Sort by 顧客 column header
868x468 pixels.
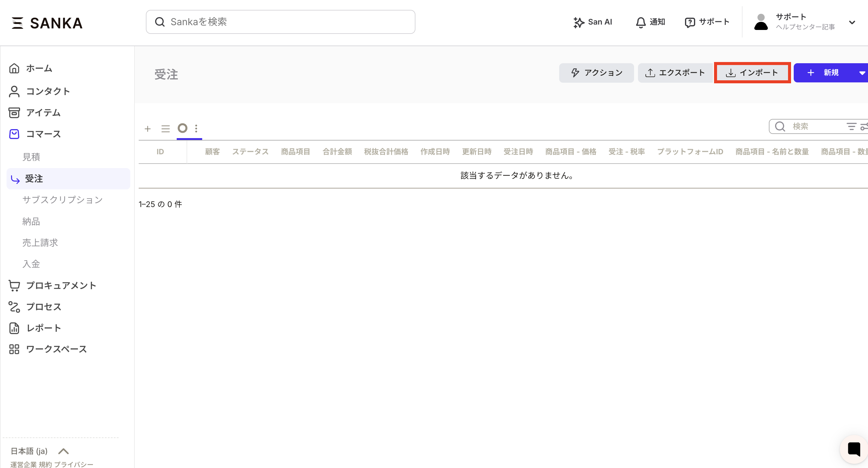click(212, 152)
